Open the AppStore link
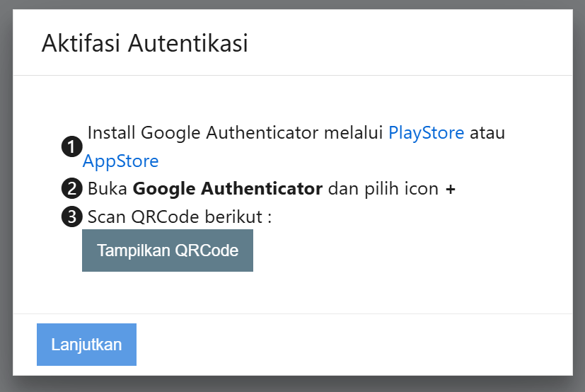This screenshot has width=585, height=392. tap(120, 161)
